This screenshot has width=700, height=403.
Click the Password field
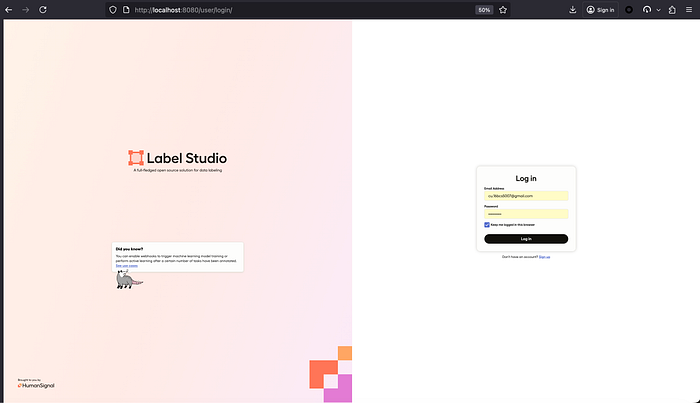pyautogui.click(x=526, y=214)
